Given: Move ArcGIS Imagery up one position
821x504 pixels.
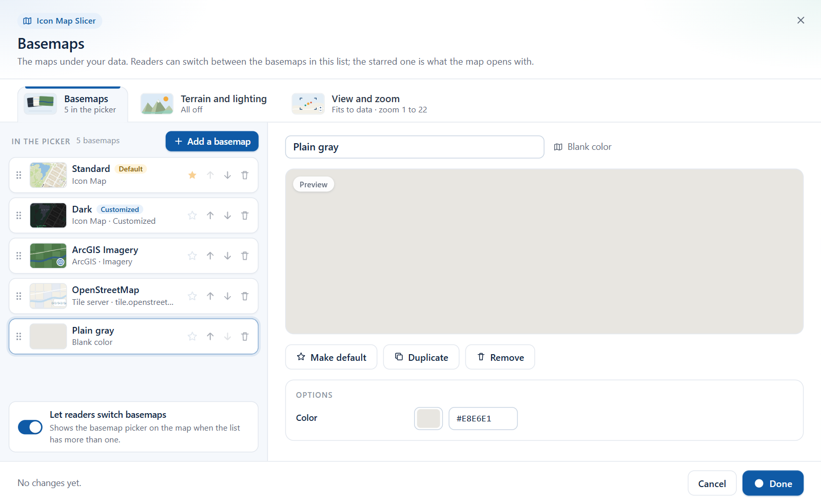Looking at the screenshot, I should pos(210,256).
